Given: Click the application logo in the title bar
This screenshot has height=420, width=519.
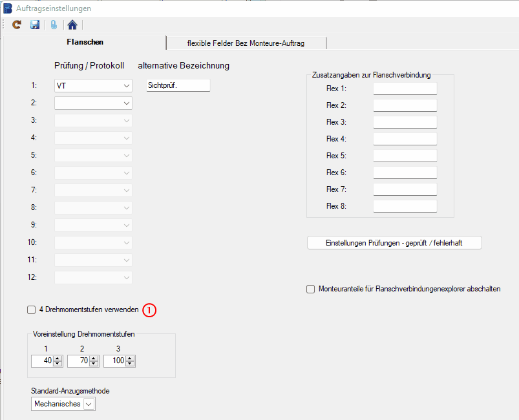Looking at the screenshot, I should coord(8,8).
